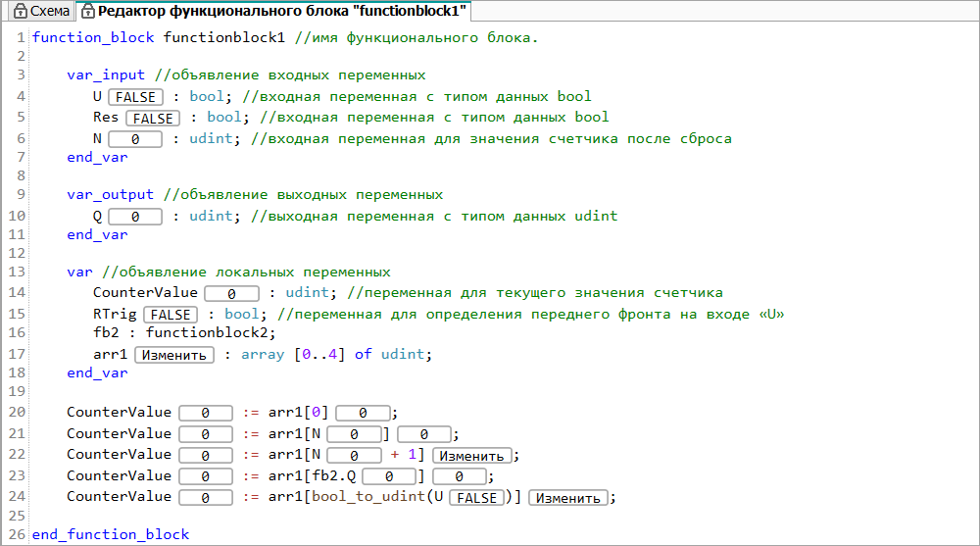Switch to the Схема tab
The width and height of the screenshot is (980, 546).
pos(49,11)
